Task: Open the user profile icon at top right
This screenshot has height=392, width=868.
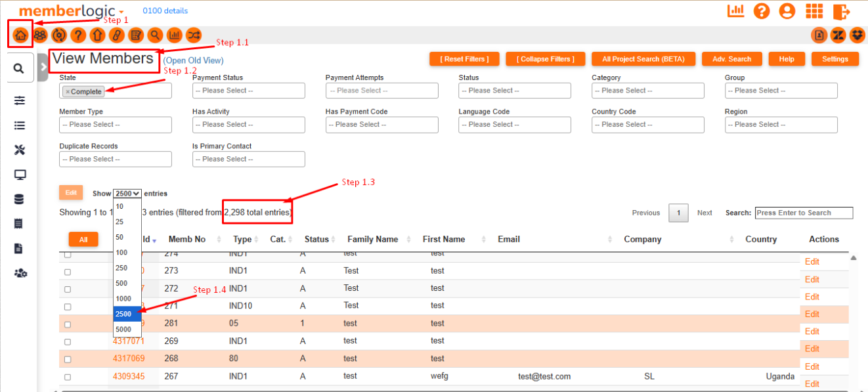Action: pyautogui.click(x=787, y=11)
